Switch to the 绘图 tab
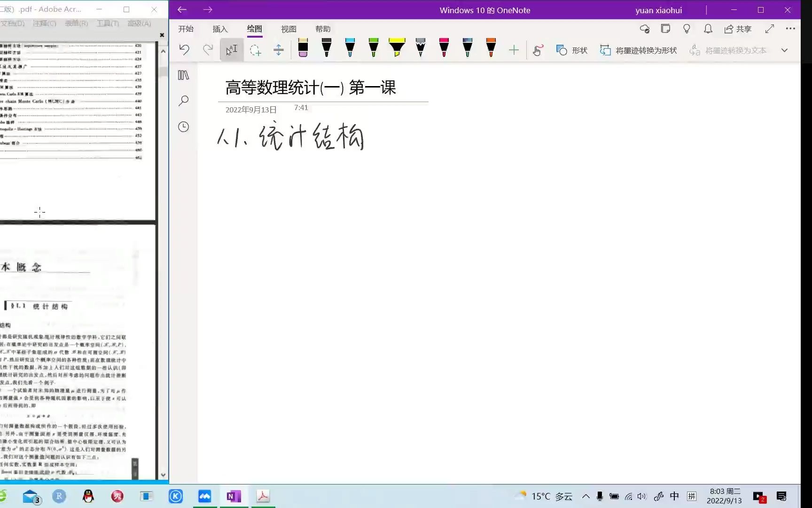Viewport: 812px width, 508px height. click(255, 29)
